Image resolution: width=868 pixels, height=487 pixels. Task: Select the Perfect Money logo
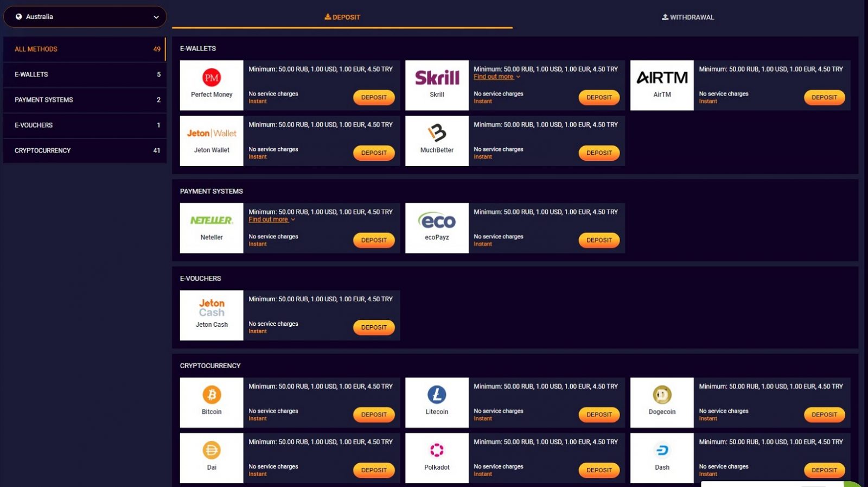[212, 78]
